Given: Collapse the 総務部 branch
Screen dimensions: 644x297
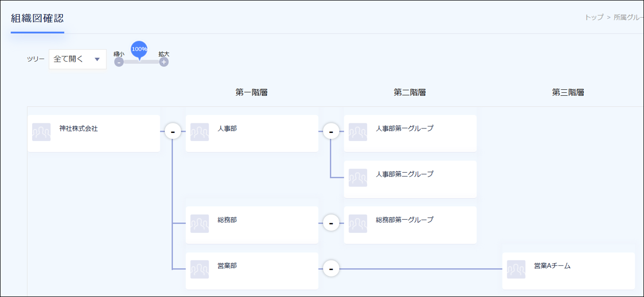Looking at the screenshot, I should [x=331, y=223].
